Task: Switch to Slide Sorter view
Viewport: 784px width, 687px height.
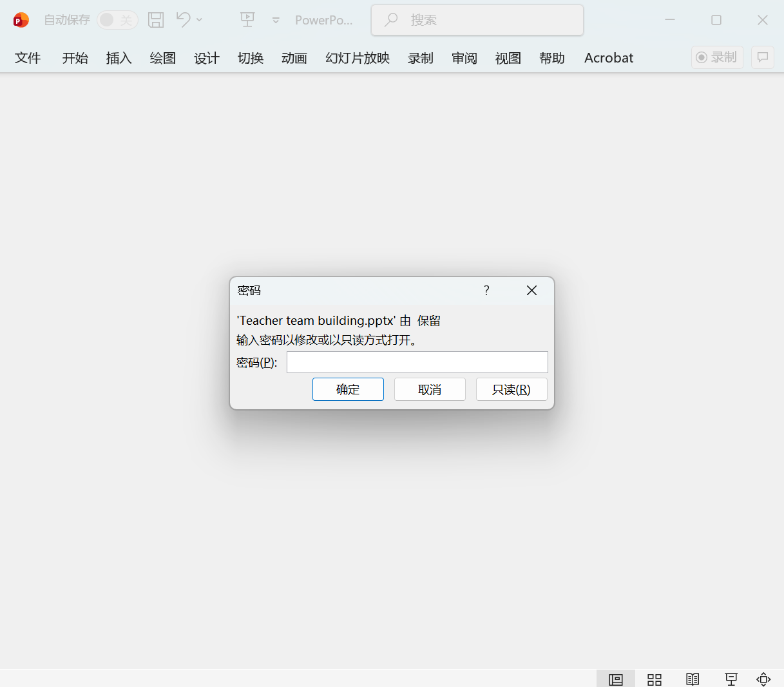Action: [x=654, y=679]
